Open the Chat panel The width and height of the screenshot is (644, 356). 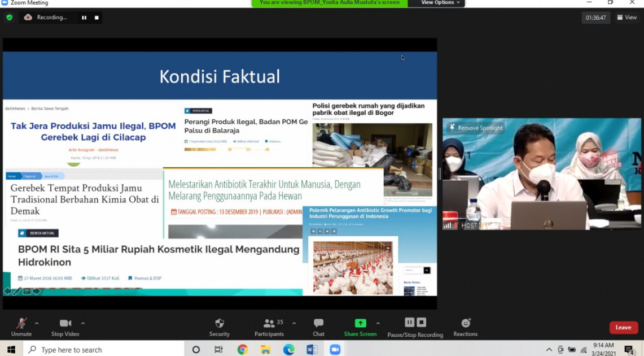pos(318,324)
